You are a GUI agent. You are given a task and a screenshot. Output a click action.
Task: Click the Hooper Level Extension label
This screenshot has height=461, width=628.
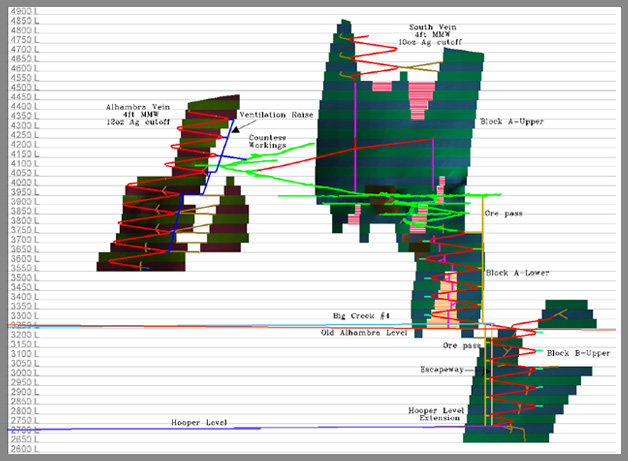point(435,415)
